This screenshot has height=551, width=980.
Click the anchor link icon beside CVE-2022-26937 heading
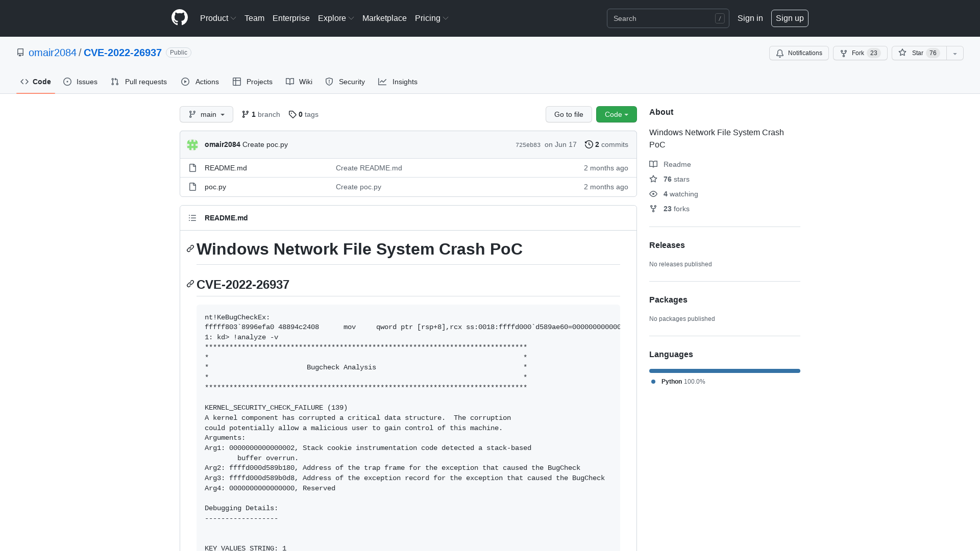point(190,284)
